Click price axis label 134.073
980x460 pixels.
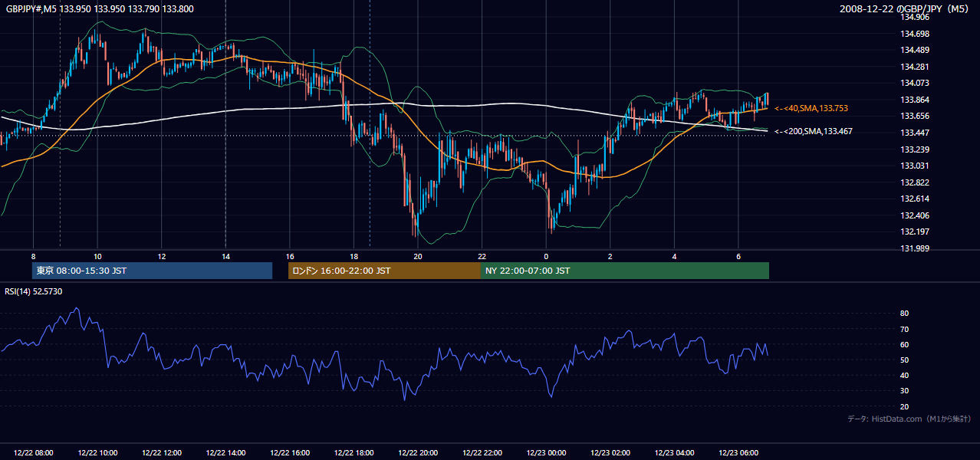point(915,83)
